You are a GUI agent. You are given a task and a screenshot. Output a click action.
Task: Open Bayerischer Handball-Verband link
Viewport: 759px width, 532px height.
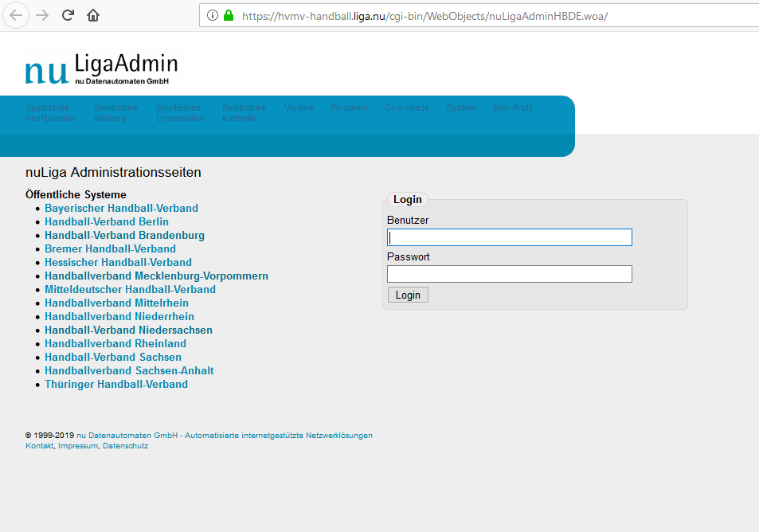tap(121, 209)
